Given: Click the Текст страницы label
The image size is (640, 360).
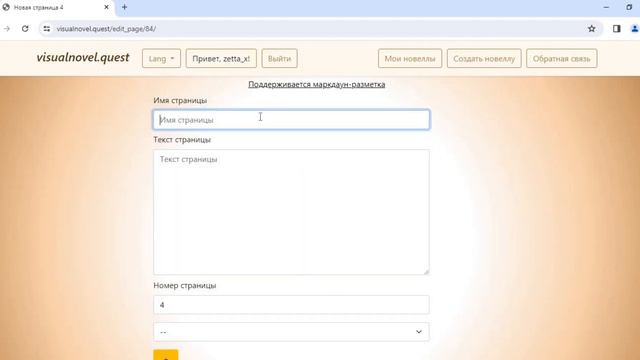Looking at the screenshot, I should (182, 140).
